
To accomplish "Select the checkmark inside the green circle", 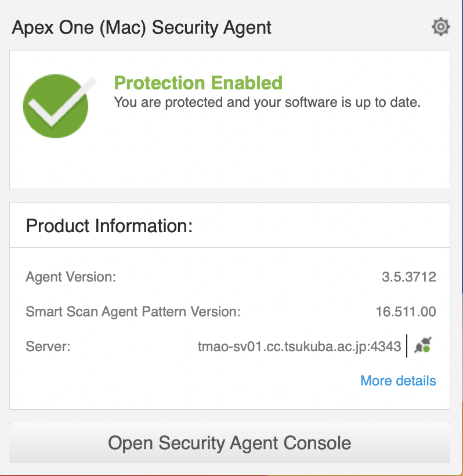I will (x=56, y=106).
